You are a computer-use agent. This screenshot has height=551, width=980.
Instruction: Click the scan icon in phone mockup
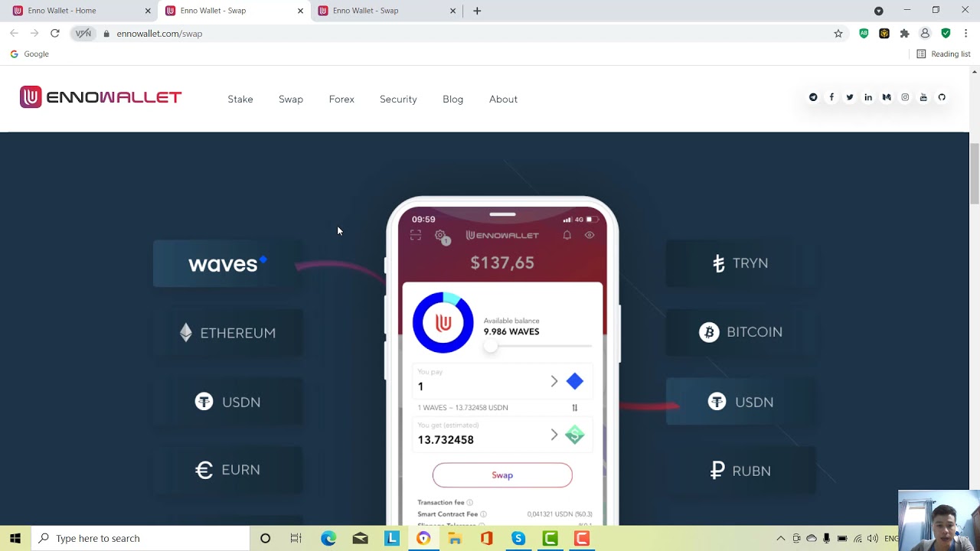pos(416,235)
